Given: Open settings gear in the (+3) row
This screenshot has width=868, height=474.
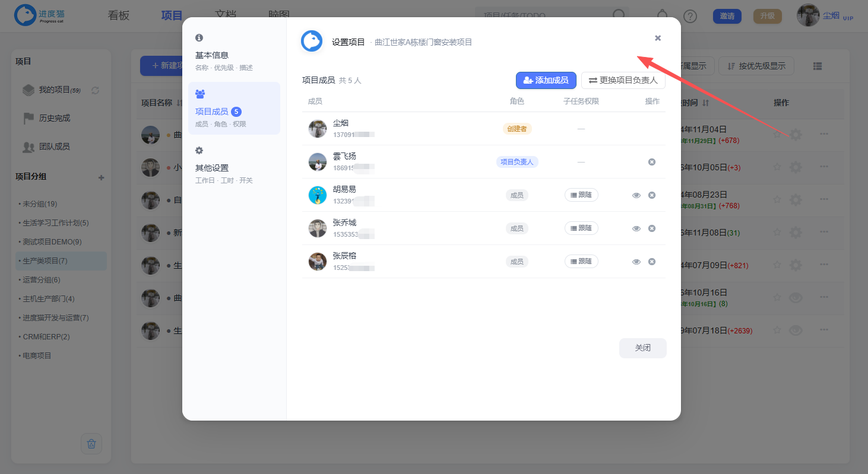Looking at the screenshot, I should click(x=796, y=167).
